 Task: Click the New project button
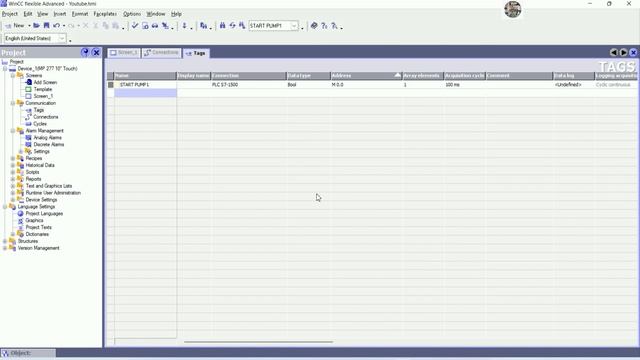coord(15,26)
